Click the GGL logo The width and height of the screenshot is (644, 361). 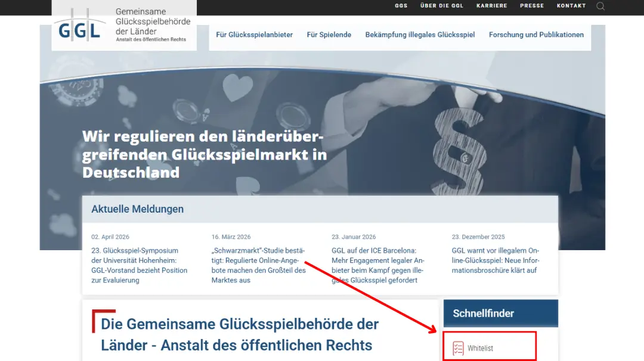(80, 26)
